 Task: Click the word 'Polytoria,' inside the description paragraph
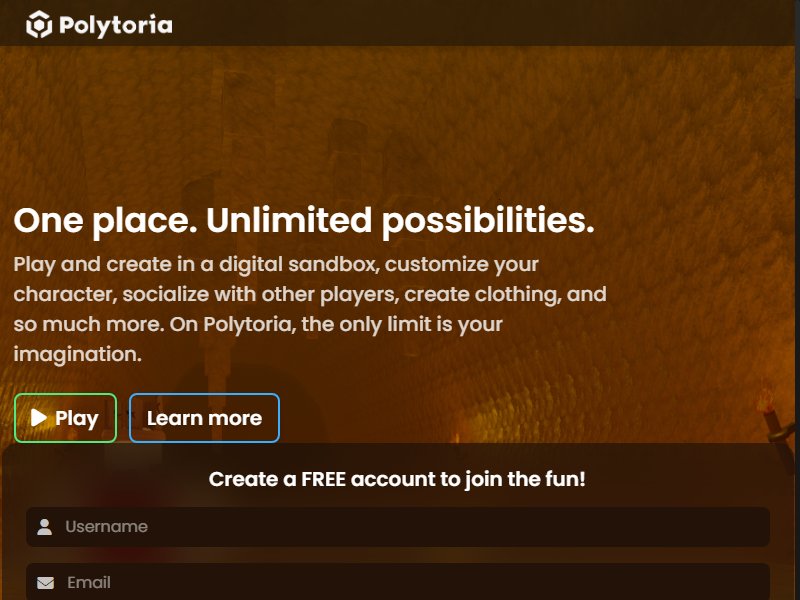click(250, 324)
